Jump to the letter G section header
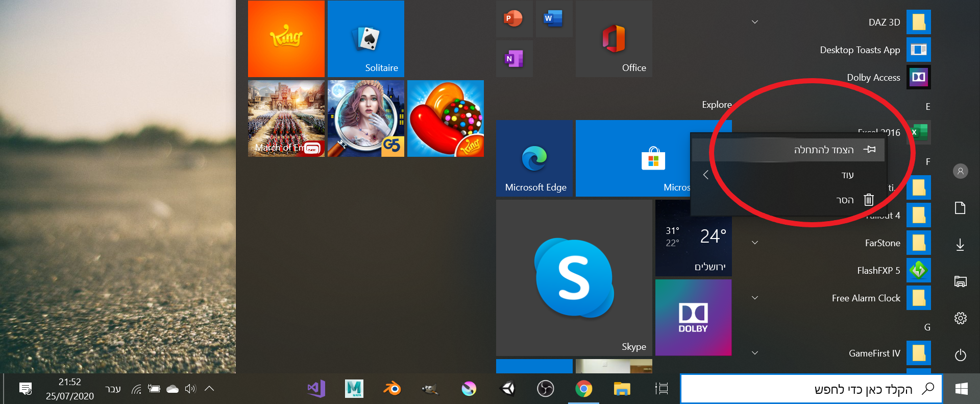Viewport: 980px width, 404px height. click(927, 327)
